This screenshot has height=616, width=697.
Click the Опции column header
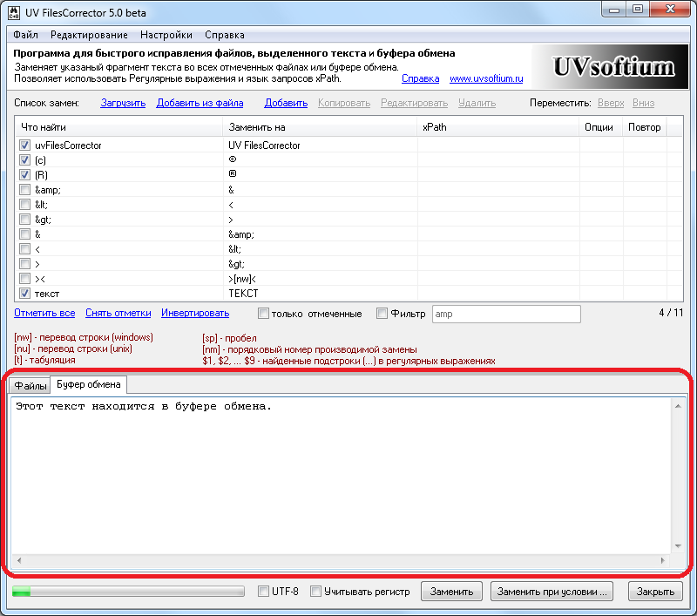[600, 127]
